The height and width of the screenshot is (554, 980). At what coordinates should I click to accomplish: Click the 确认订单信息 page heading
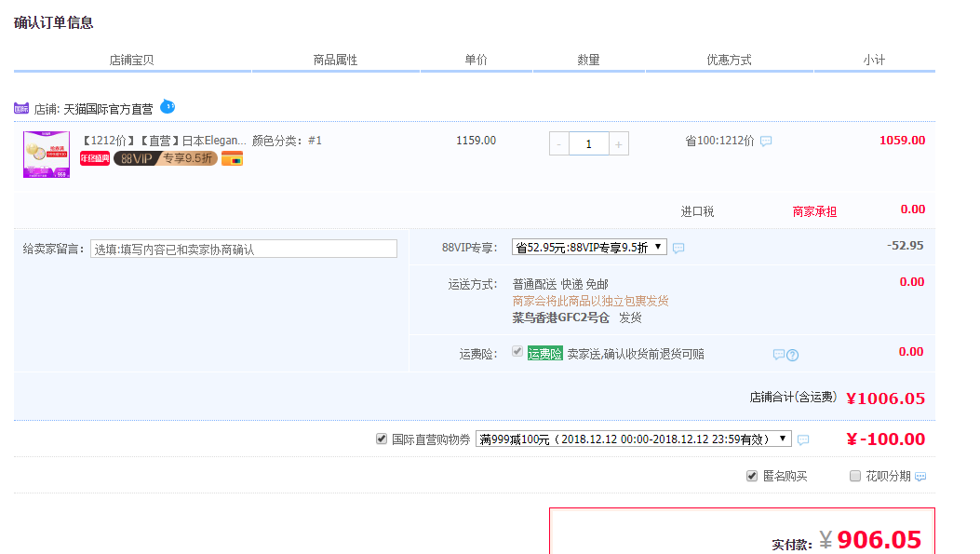[x=53, y=22]
